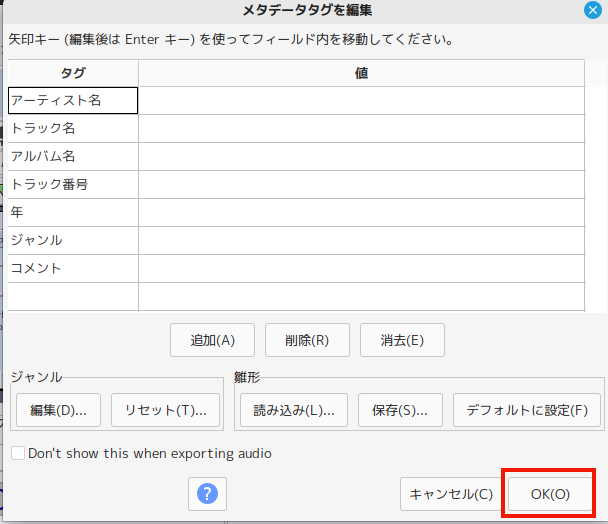Click 消去(E) to clear tags
This screenshot has height=524, width=608.
(402, 340)
